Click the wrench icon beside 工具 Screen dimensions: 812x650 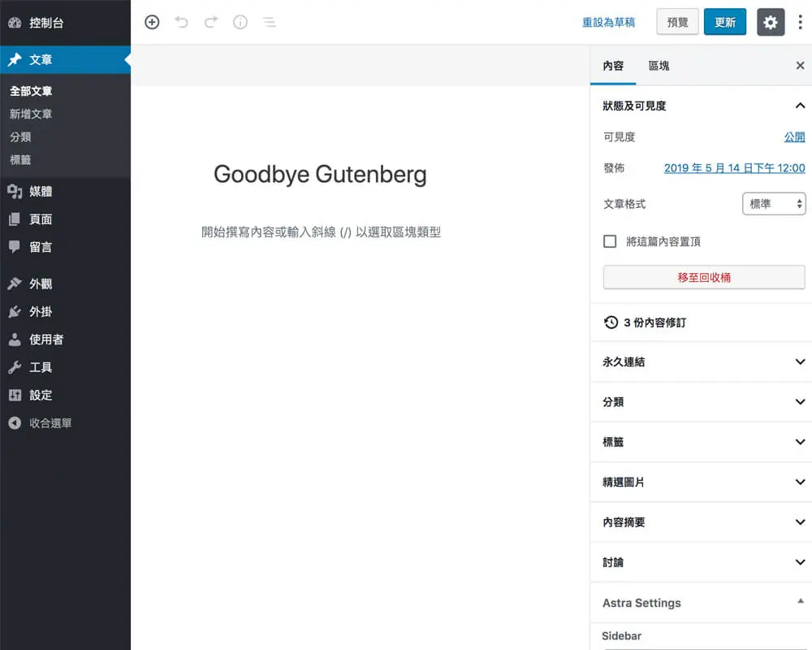(15, 367)
